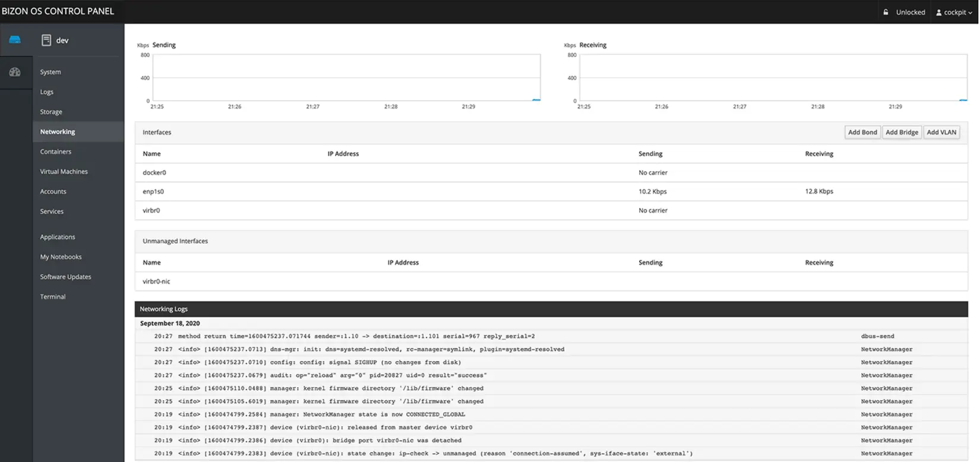Open the config signal SIGHUP log entry
Screen dimensions: 980x462
pos(551,363)
